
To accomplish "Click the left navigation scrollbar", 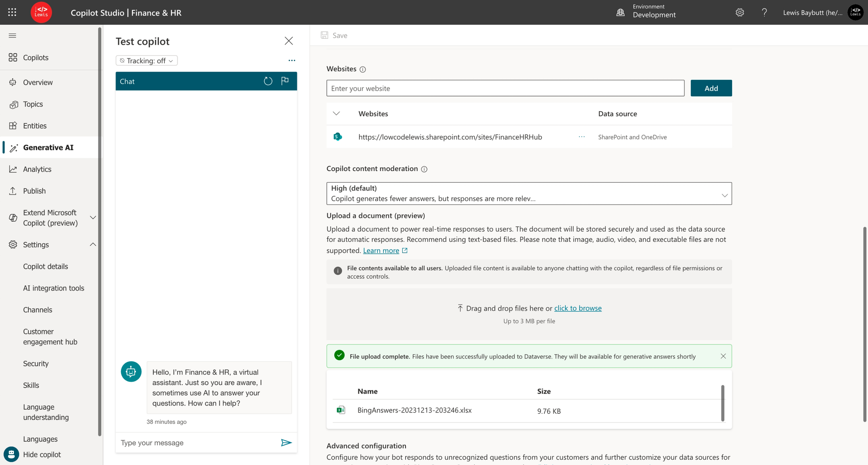I will pyautogui.click(x=100, y=231).
